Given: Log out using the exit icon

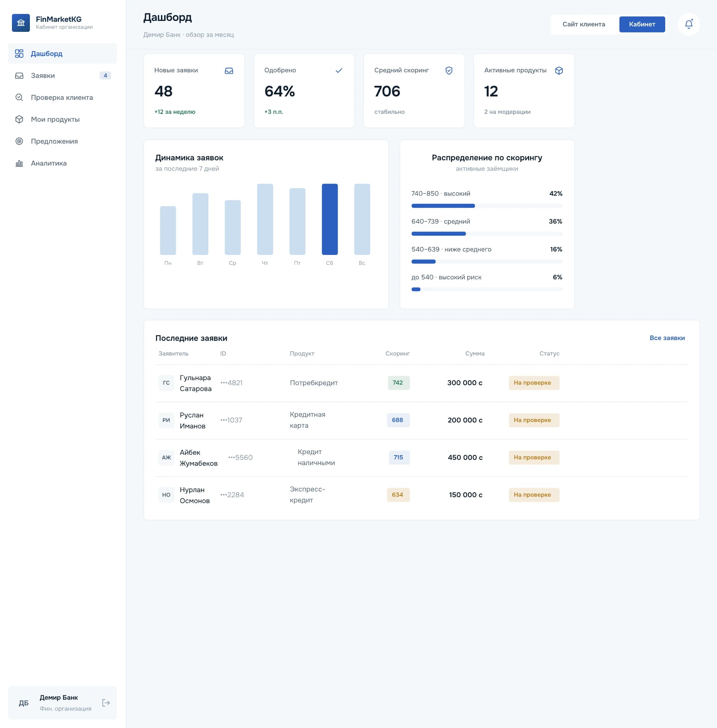Looking at the screenshot, I should pyautogui.click(x=106, y=702).
